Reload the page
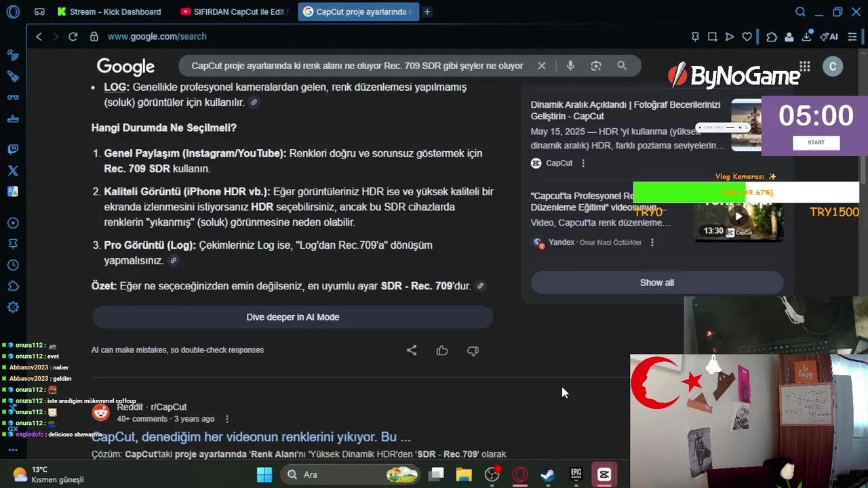The image size is (868, 488). (x=73, y=37)
